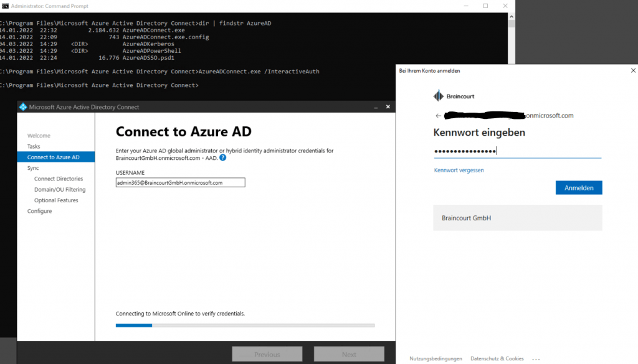
Task: Click the Kennwort eingeben heading
Action: click(x=479, y=133)
